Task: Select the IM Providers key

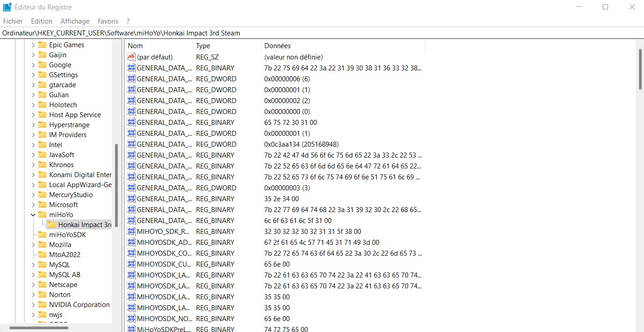Action: (68, 135)
